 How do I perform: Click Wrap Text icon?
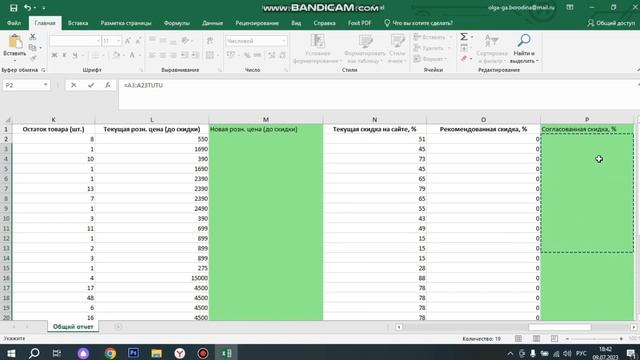pos(210,40)
